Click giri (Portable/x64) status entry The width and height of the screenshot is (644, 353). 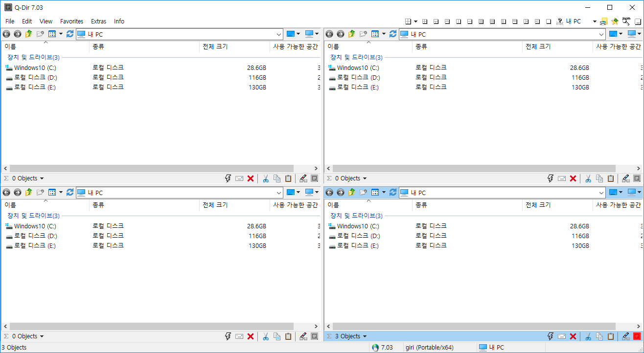[430, 348]
